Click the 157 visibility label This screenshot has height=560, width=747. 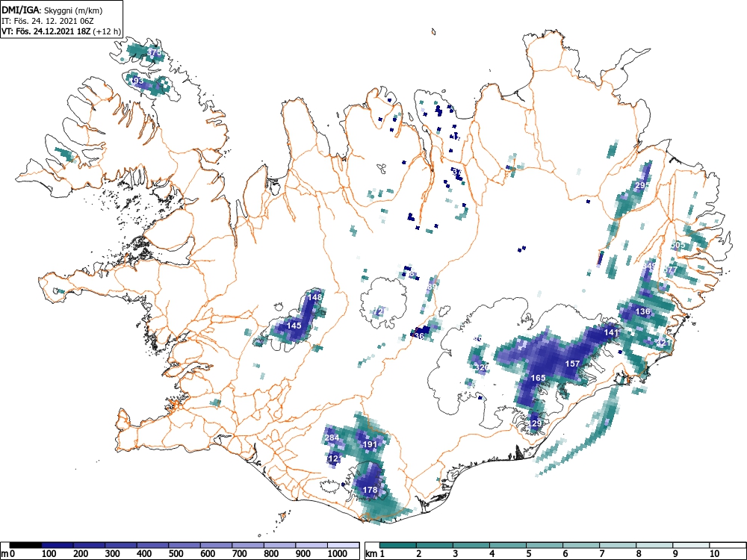click(572, 364)
